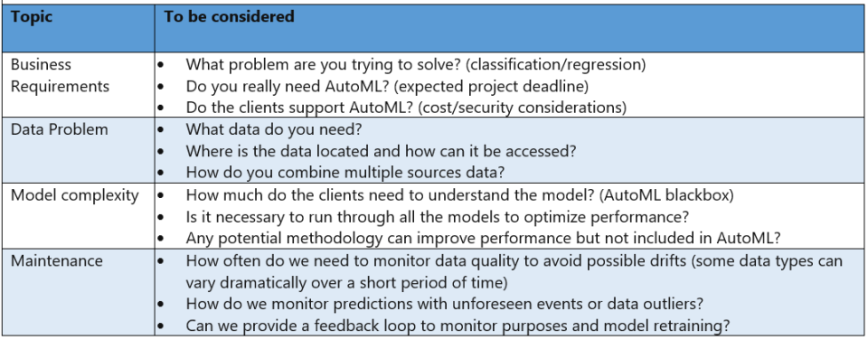
Task: Click the "(classification/regression)" text
Action: (556, 65)
